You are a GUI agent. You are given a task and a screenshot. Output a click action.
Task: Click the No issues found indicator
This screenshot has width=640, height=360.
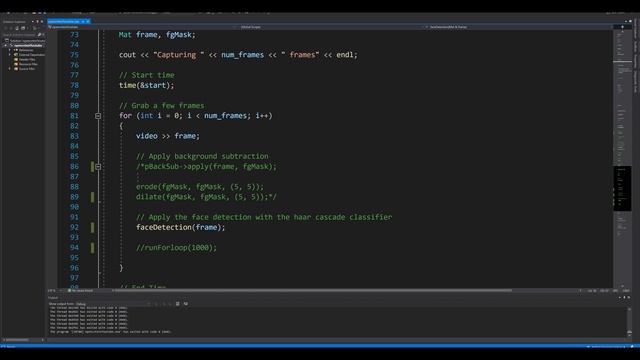pos(82,291)
